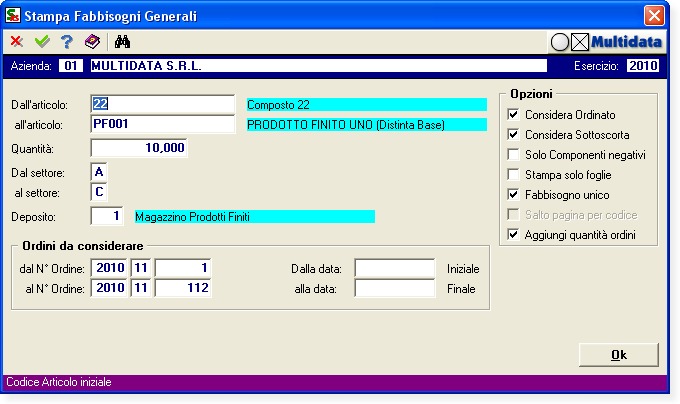Click the Ok button

pos(619,355)
